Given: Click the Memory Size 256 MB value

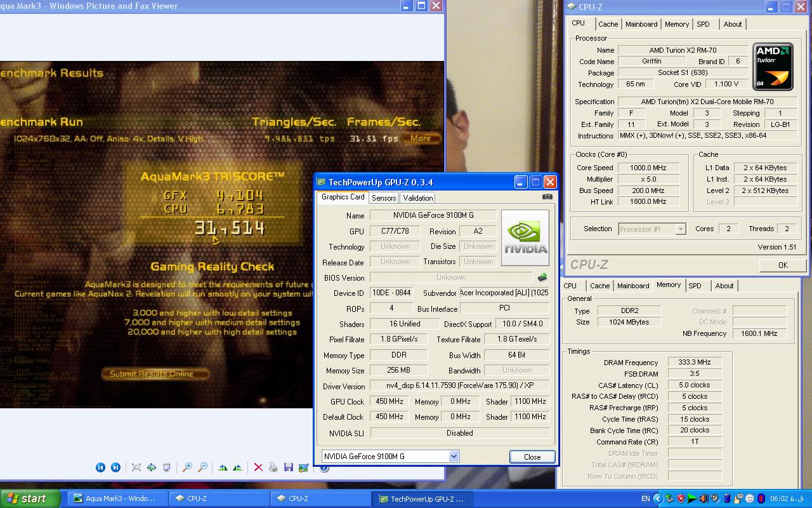Looking at the screenshot, I should [x=398, y=370].
